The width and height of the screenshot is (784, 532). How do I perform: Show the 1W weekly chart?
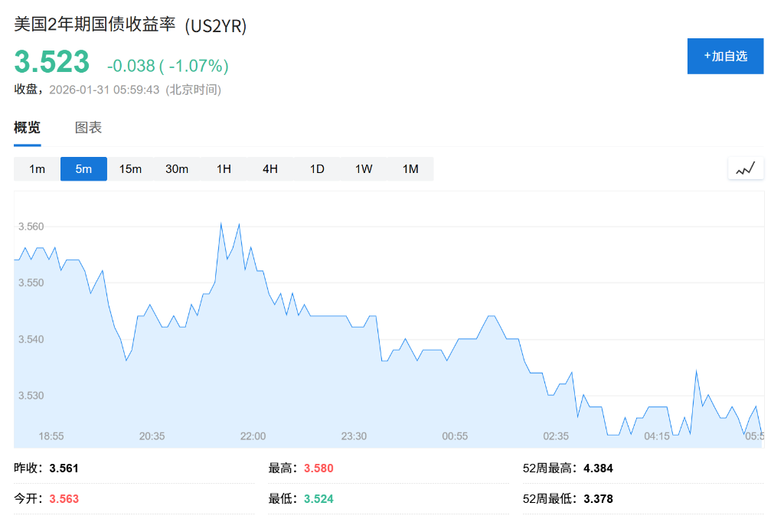tap(364, 169)
